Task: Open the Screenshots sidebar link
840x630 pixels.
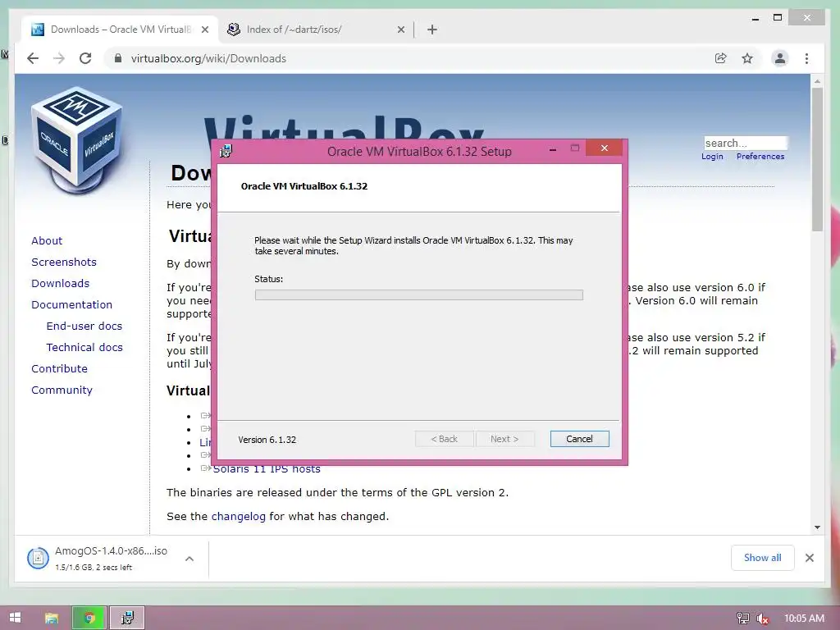Action: pos(64,262)
